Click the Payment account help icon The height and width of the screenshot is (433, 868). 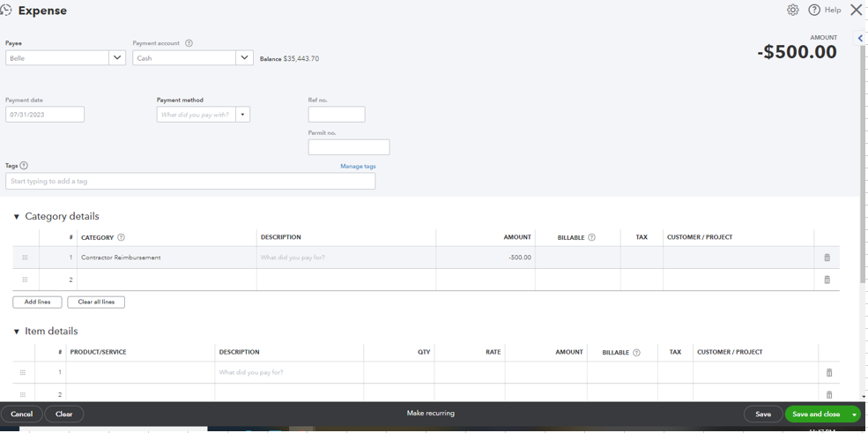click(x=189, y=43)
